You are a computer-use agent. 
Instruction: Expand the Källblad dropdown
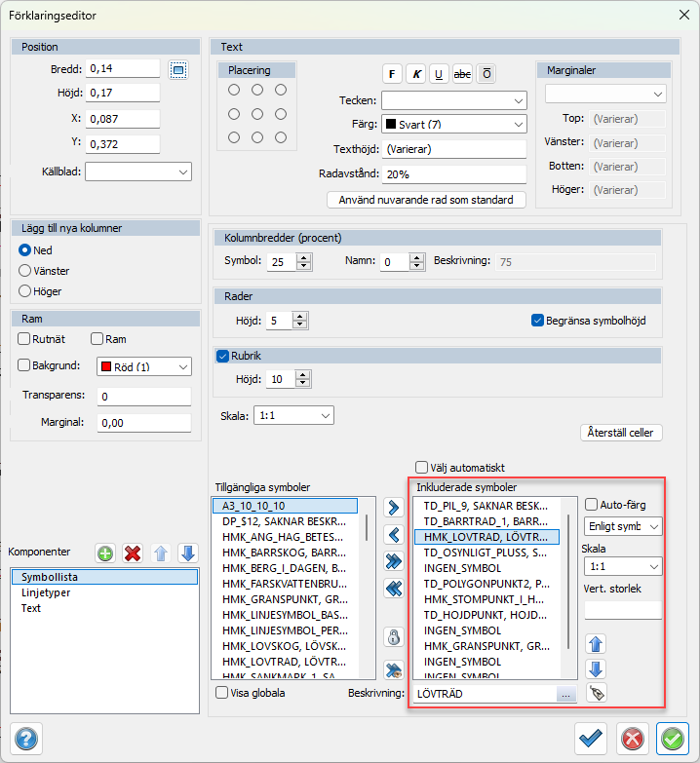(x=138, y=172)
